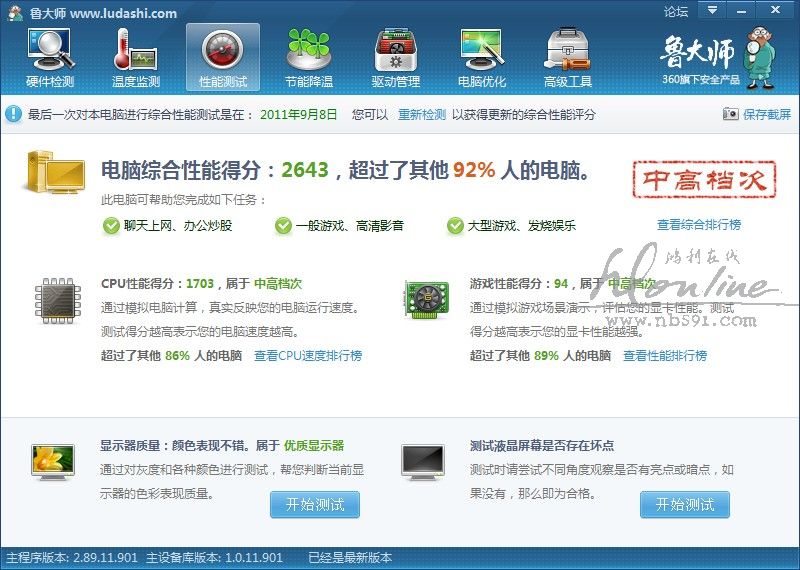Select the 性能测试 performance test tab
800x570 pixels.
tap(223, 58)
